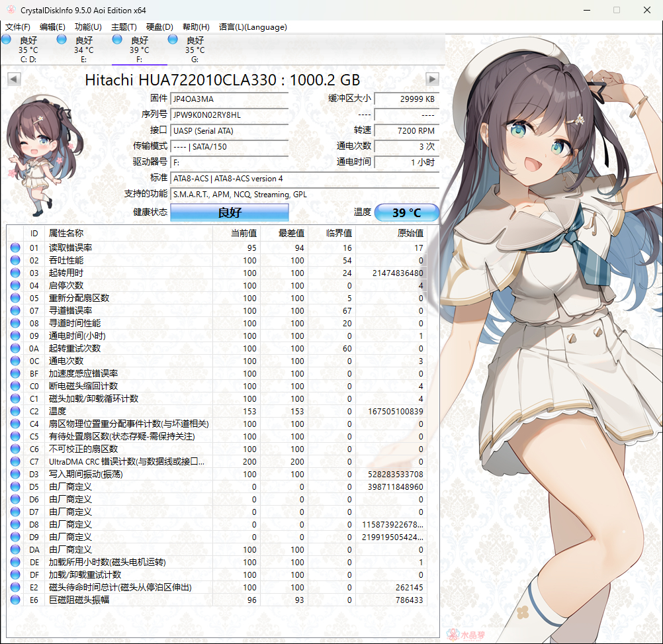Click the status orb for 08 寻道时间性能

(x=15, y=323)
